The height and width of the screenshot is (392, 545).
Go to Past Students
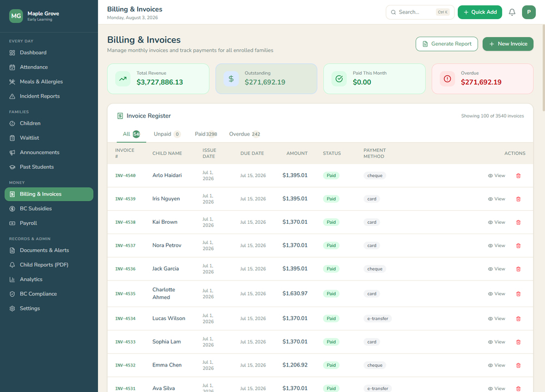point(49,167)
